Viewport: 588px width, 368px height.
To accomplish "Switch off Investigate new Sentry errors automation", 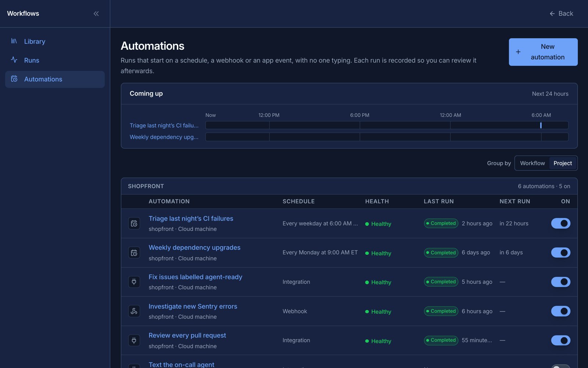I will point(560,311).
